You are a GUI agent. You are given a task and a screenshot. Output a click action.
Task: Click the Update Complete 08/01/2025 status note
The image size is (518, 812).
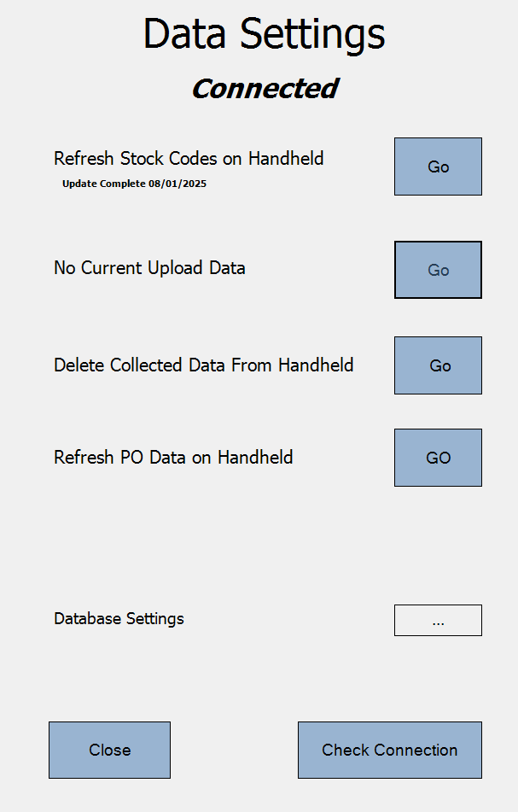coord(134,184)
